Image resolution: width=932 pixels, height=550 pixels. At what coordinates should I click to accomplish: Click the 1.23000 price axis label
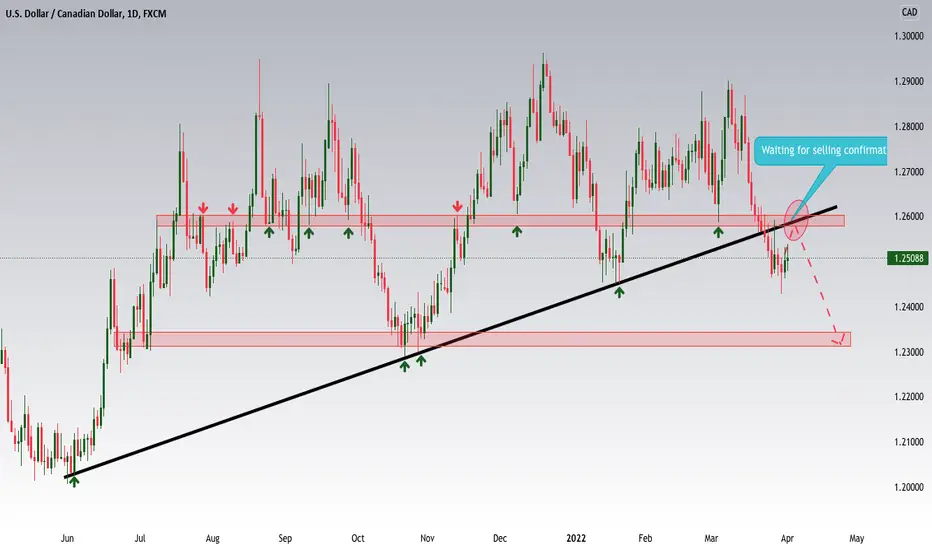pos(908,352)
